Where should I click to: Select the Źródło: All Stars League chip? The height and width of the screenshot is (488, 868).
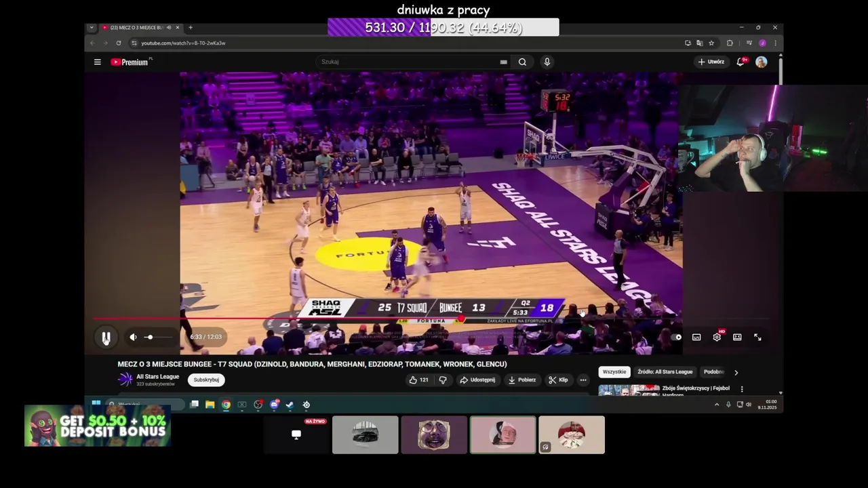coord(665,372)
